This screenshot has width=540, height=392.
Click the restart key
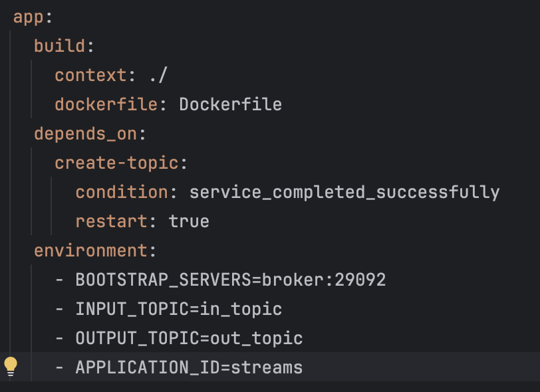click(112, 221)
